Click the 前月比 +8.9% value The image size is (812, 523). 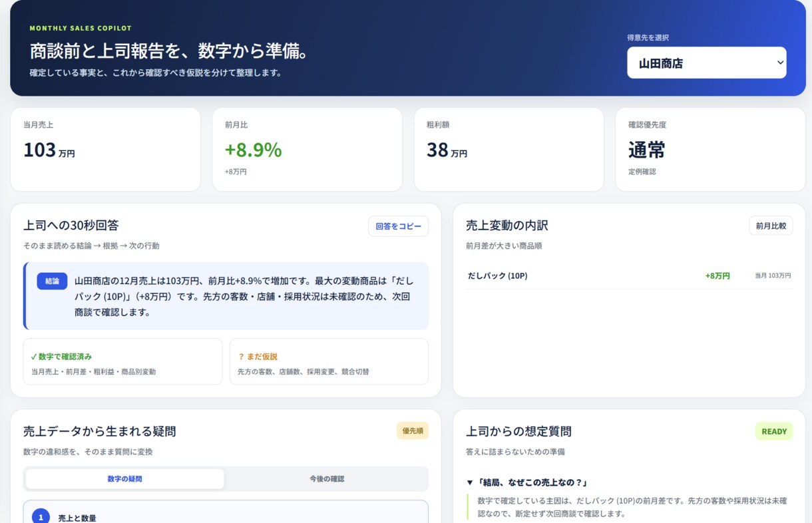tap(253, 150)
